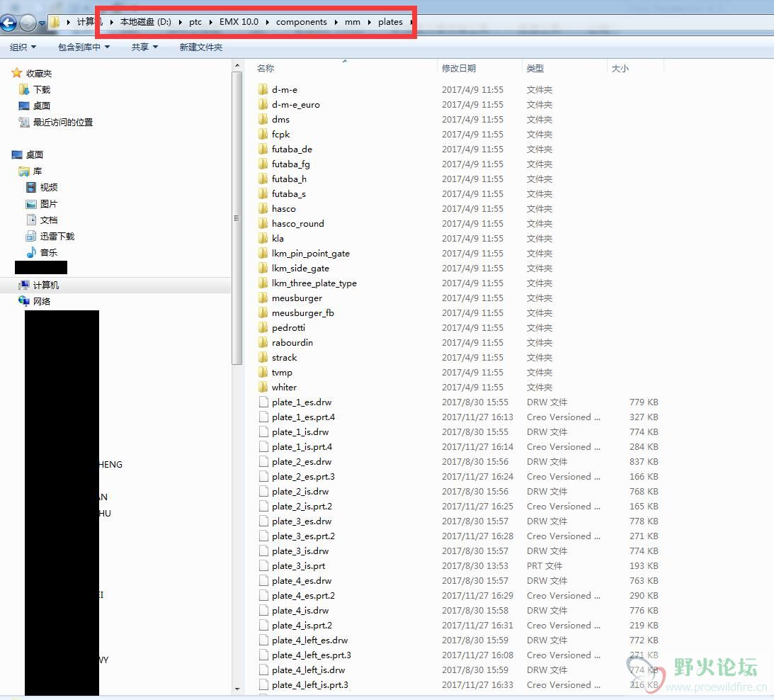Select file plate_4_left_es.drw
This screenshot has height=700, width=774.
coord(309,640)
